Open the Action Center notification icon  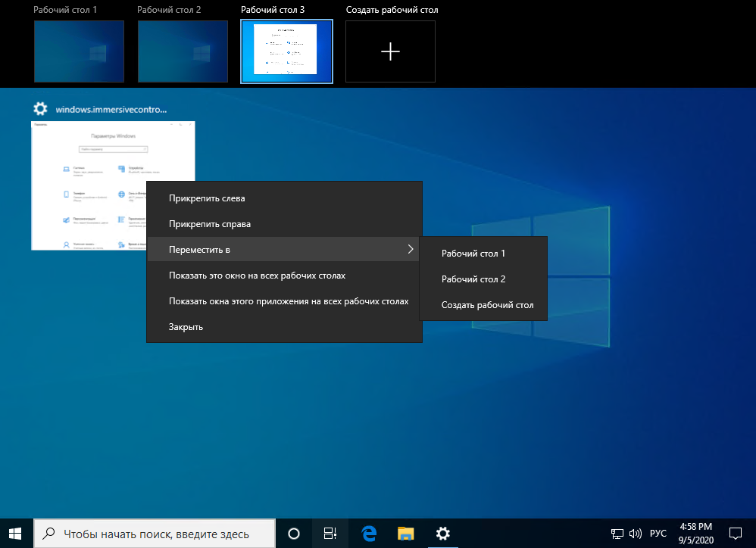coord(735,534)
